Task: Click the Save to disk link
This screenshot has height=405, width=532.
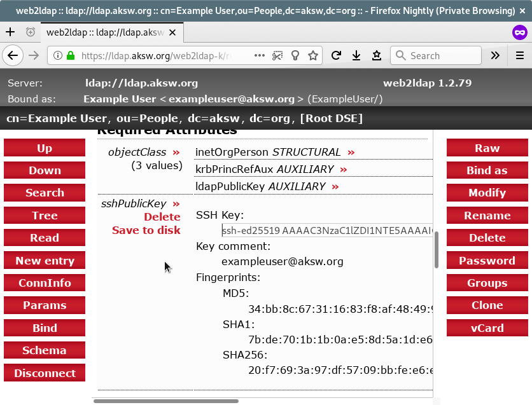Action: click(x=146, y=230)
